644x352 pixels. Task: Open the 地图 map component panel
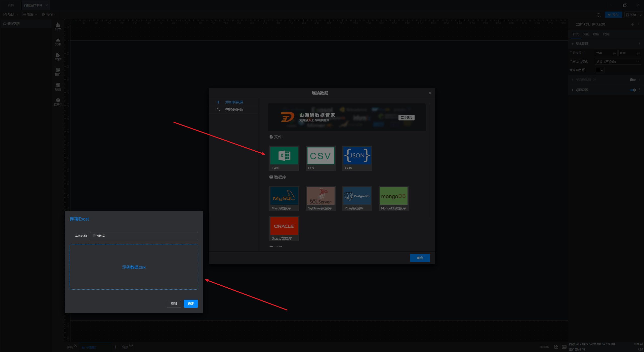pos(58,87)
